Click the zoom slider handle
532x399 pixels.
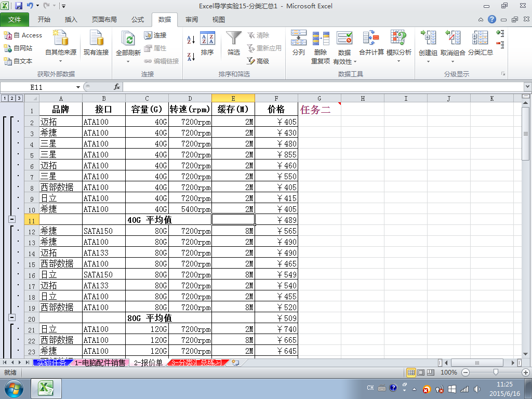[x=496, y=373]
